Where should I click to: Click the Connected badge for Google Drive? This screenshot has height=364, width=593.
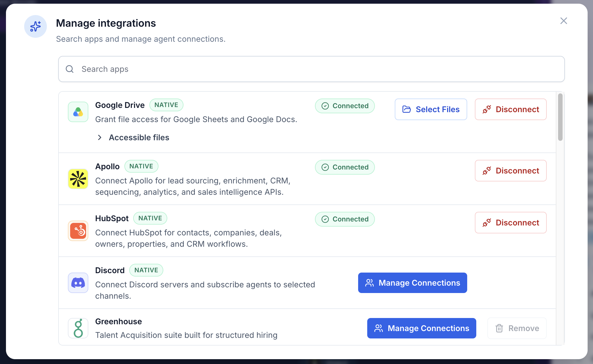[x=345, y=106]
